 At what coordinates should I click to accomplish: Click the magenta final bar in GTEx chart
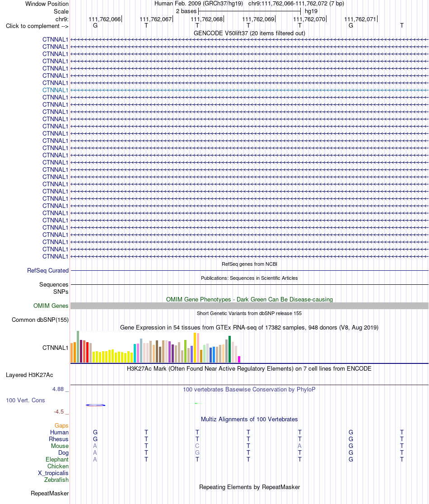[239, 360]
